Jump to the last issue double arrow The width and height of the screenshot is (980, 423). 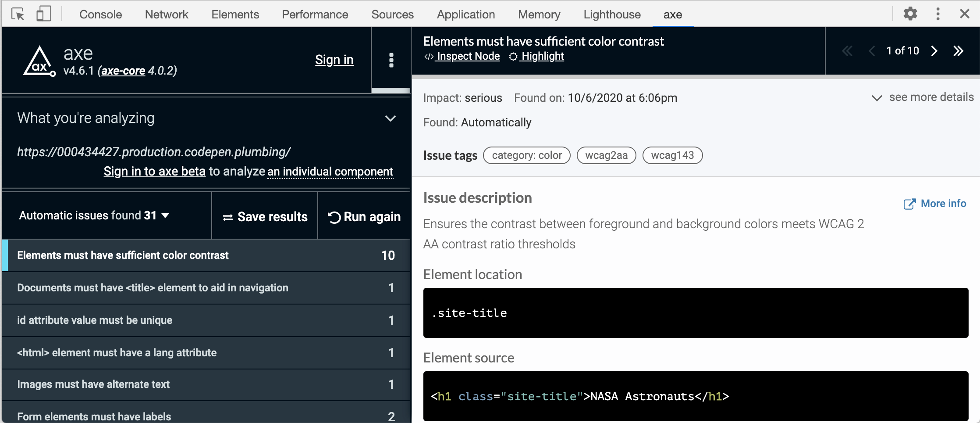pyautogui.click(x=958, y=51)
